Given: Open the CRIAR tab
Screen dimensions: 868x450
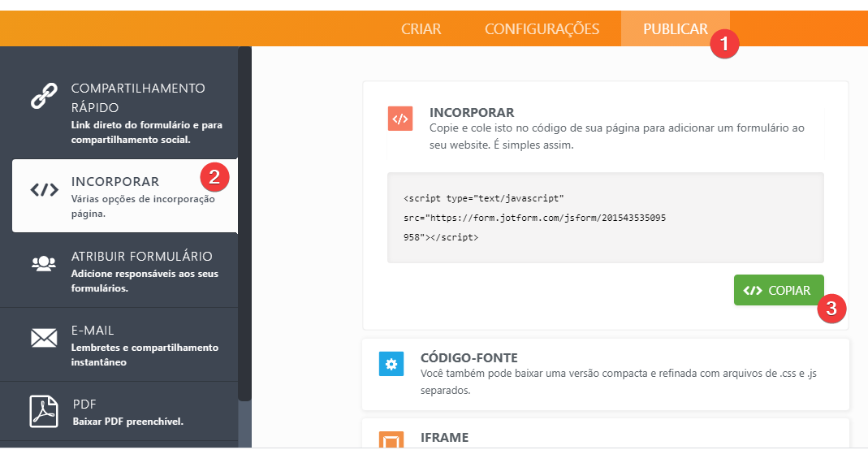Looking at the screenshot, I should [x=421, y=28].
